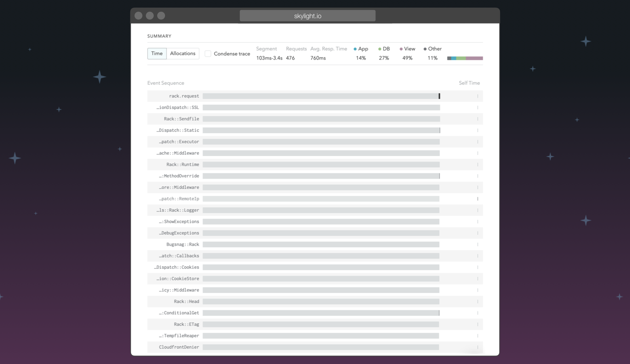The image size is (630, 364).
Task: Select the ...:MethodOverride event row
Action: tap(315, 176)
